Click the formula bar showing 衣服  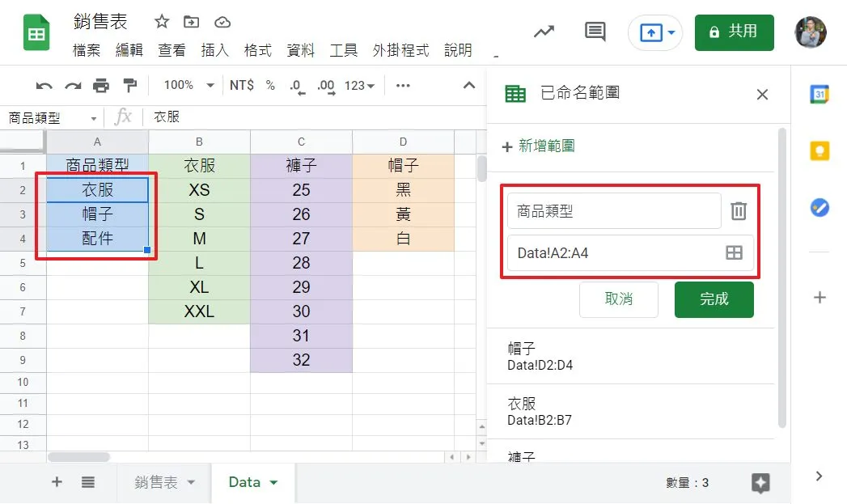pyautogui.click(x=313, y=117)
